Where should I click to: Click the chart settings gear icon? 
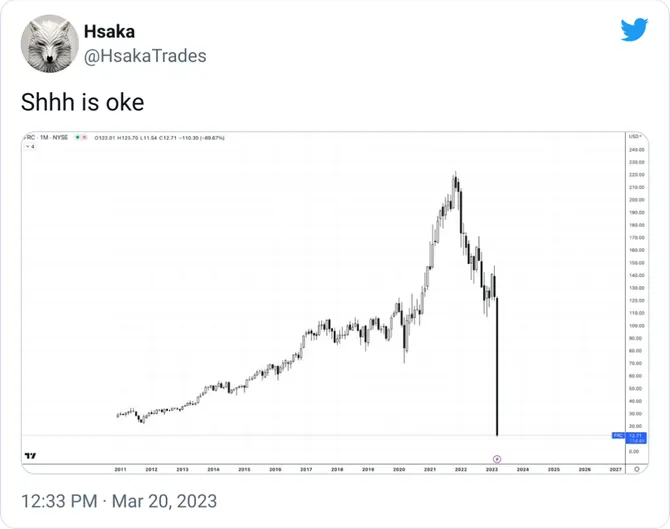tap(638, 468)
